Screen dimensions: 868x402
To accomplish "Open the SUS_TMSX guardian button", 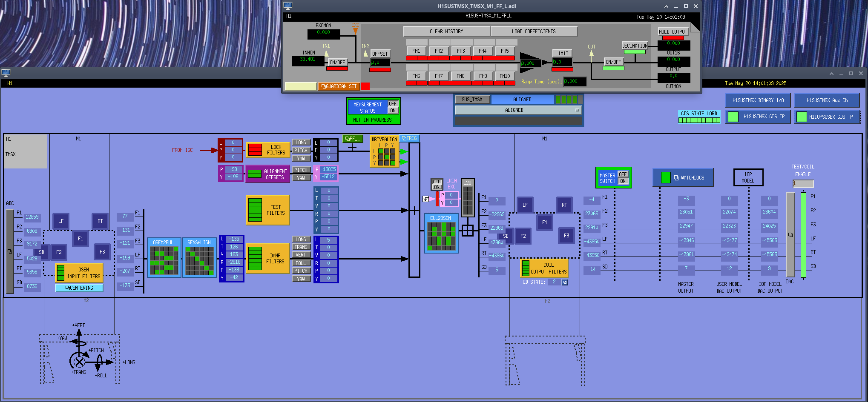I will 472,100.
